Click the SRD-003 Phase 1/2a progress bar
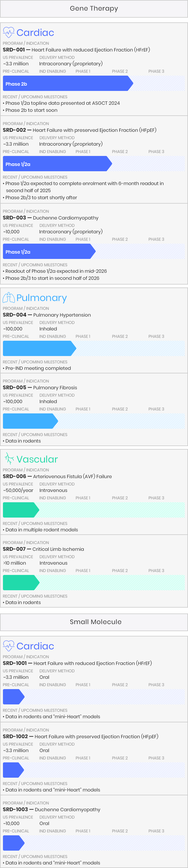 click(49, 252)
